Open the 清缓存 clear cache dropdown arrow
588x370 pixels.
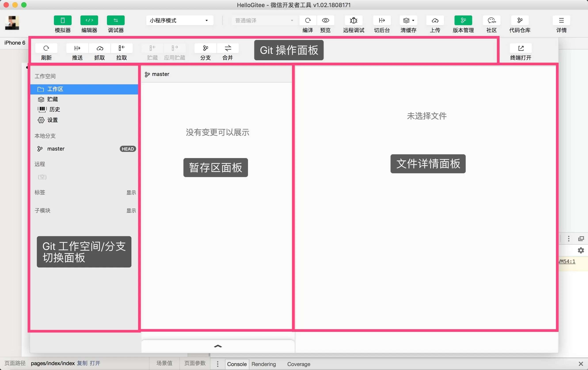click(413, 21)
